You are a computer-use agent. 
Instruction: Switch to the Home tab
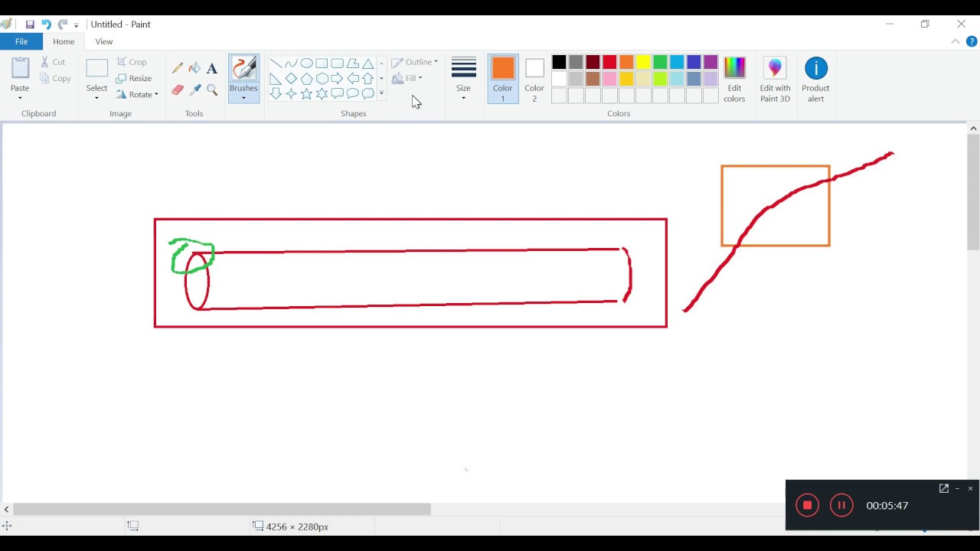(64, 41)
